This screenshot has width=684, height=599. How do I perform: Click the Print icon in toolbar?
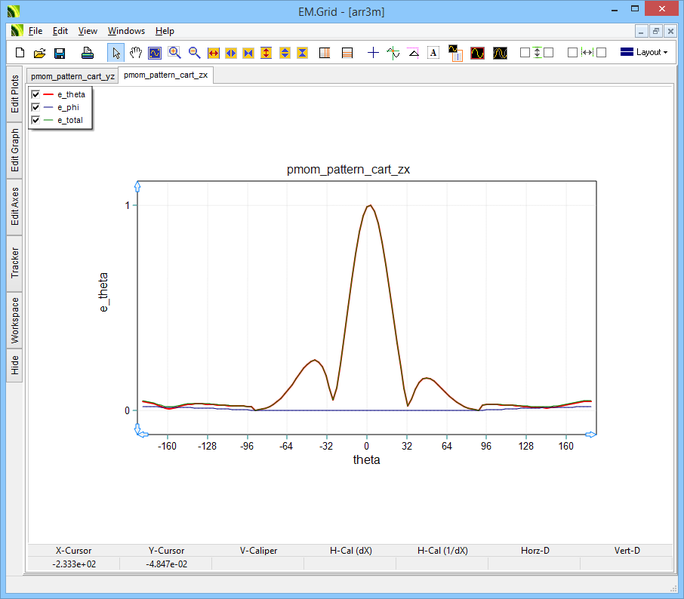(88, 52)
